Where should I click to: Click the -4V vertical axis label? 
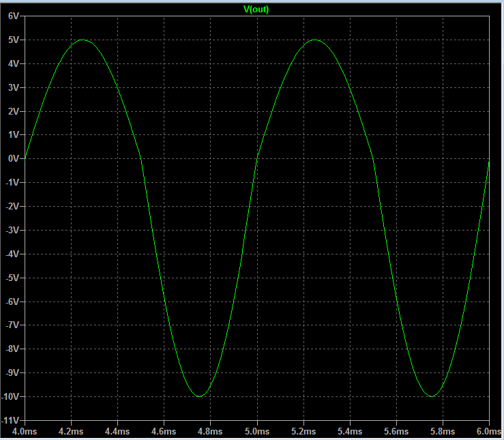(13, 254)
